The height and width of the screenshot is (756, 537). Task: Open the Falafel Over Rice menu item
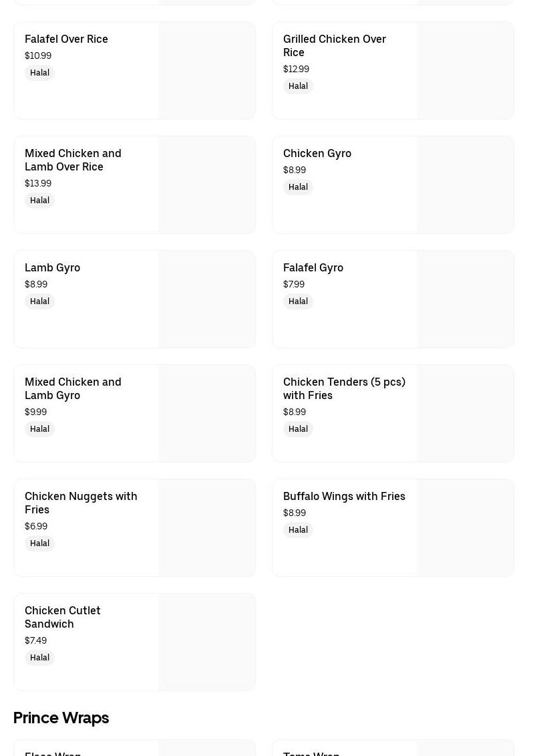(x=66, y=39)
